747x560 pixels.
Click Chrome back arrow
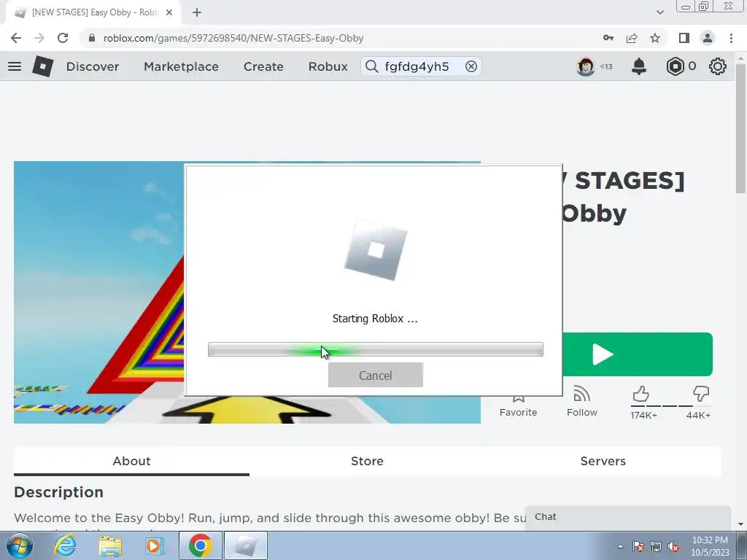(x=16, y=38)
